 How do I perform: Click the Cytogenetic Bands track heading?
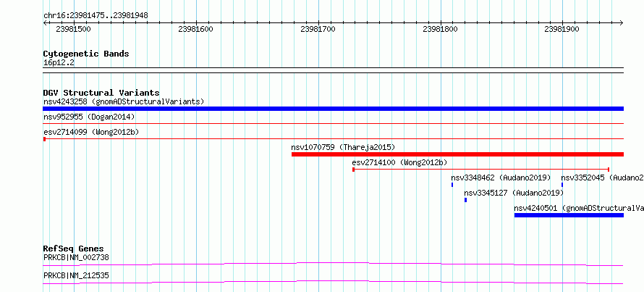(x=86, y=54)
